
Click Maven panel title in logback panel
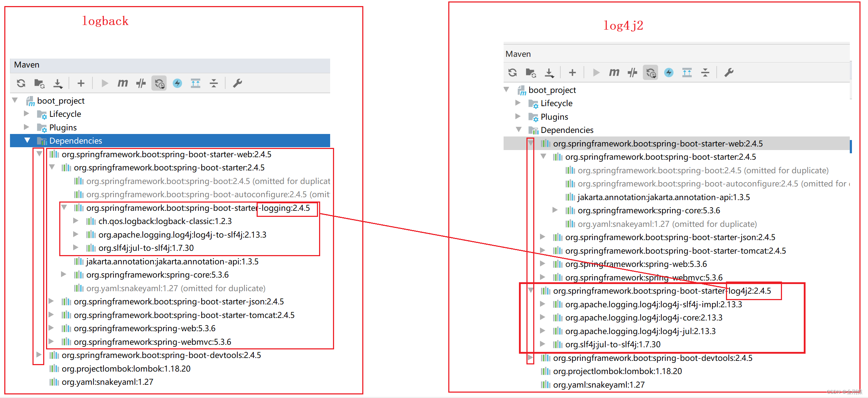(x=26, y=65)
